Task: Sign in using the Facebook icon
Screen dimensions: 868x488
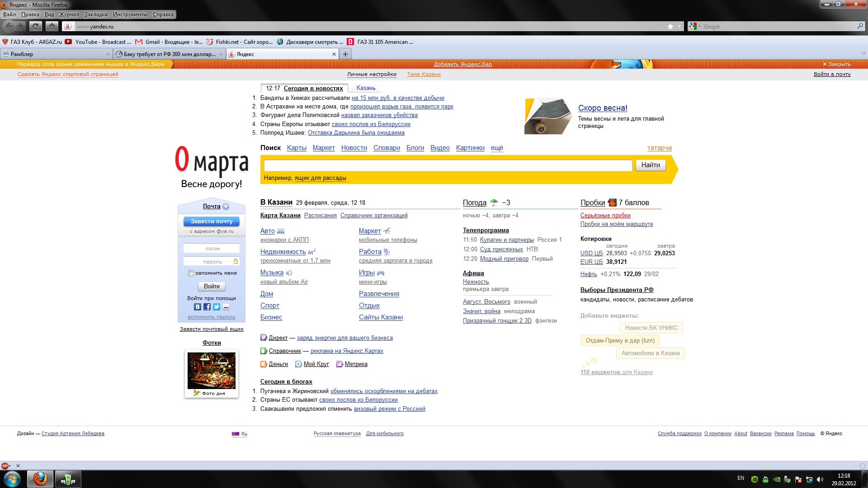Action: 207,307
